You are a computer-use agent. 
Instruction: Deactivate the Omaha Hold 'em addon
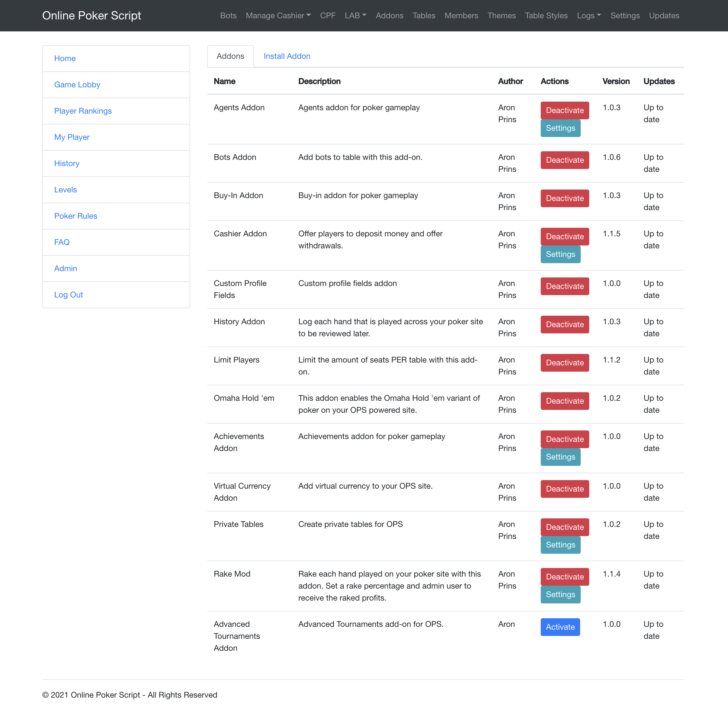[x=564, y=401]
